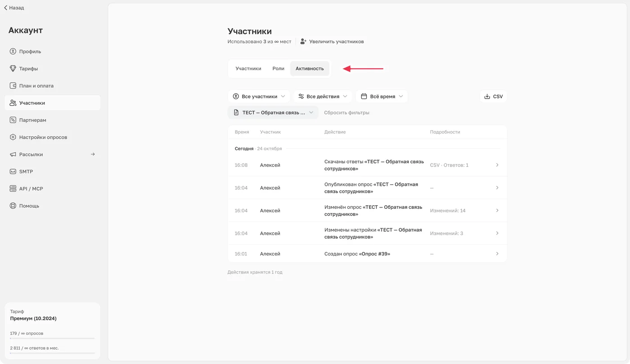Viewport: 630px width, 364px height.
Task: Switch to the Роли tab
Action: (279, 68)
